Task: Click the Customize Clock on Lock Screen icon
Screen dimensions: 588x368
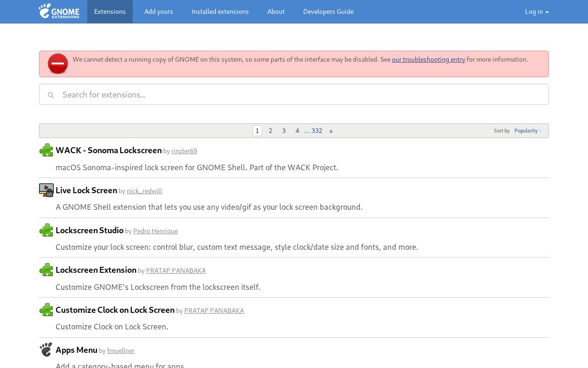Action: 46,310
